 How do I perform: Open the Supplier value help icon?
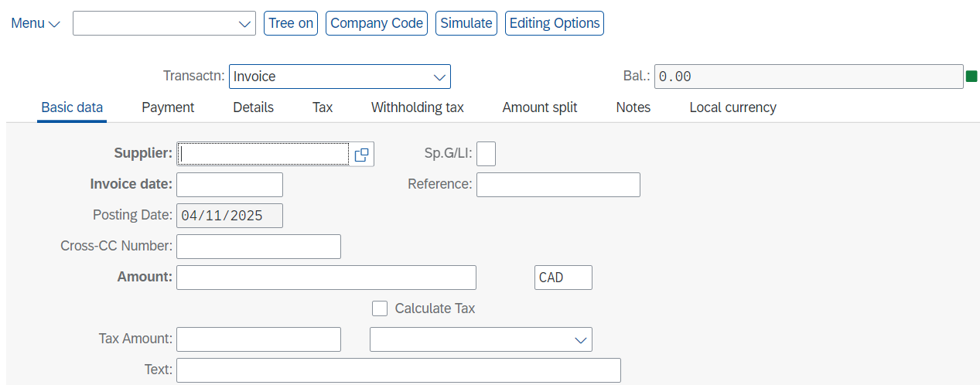click(x=361, y=155)
